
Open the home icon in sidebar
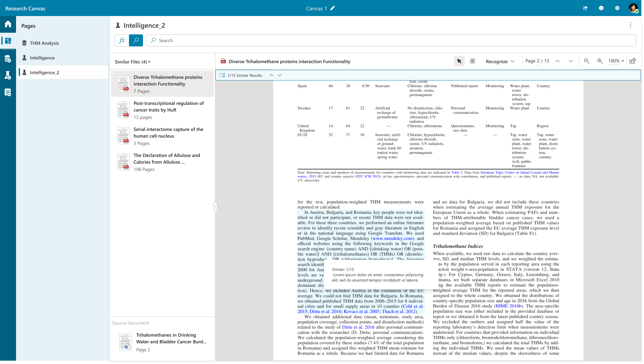8,24
